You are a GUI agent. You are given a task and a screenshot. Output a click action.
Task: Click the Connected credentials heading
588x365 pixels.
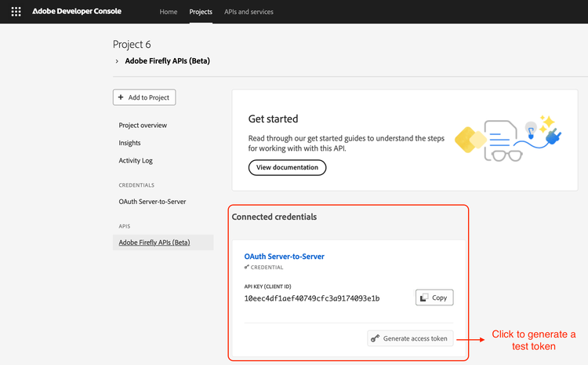point(274,217)
